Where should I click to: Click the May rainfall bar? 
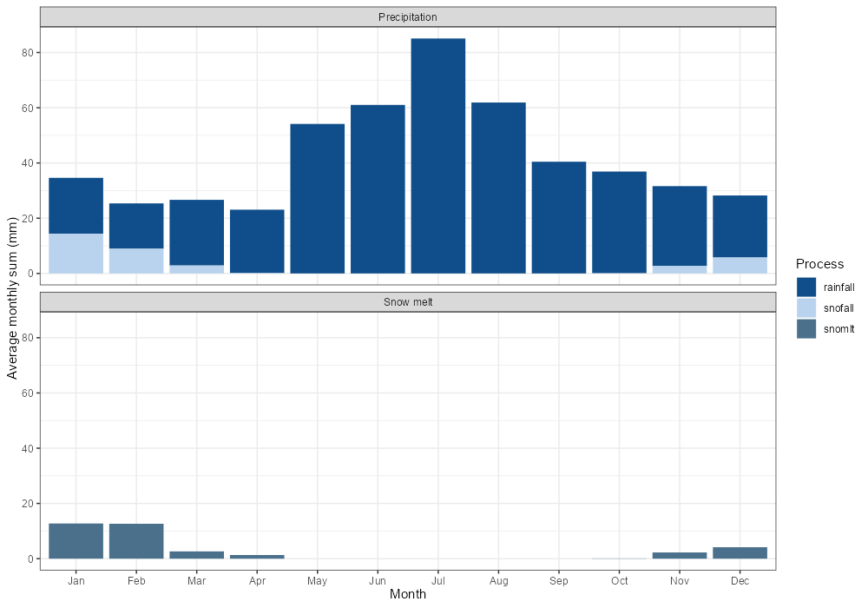(x=318, y=199)
